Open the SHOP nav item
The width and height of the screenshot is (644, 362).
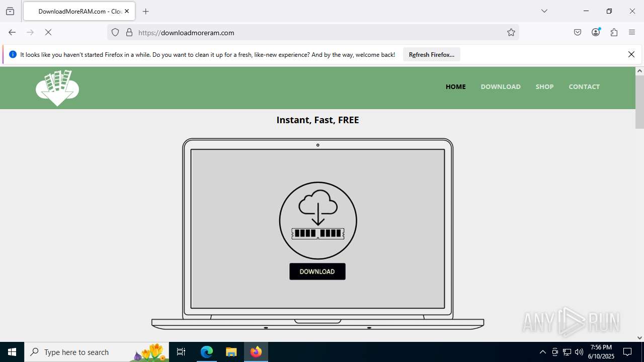point(544,86)
